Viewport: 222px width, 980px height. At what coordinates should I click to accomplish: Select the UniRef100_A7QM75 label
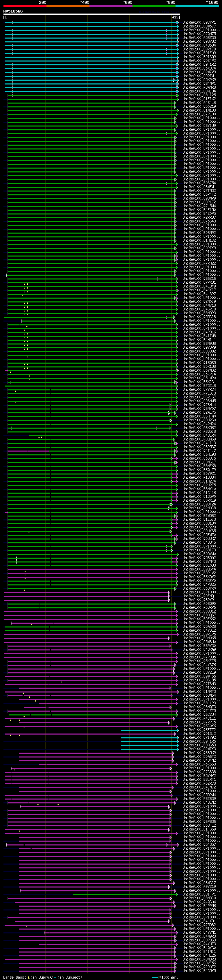(x=199, y=34)
